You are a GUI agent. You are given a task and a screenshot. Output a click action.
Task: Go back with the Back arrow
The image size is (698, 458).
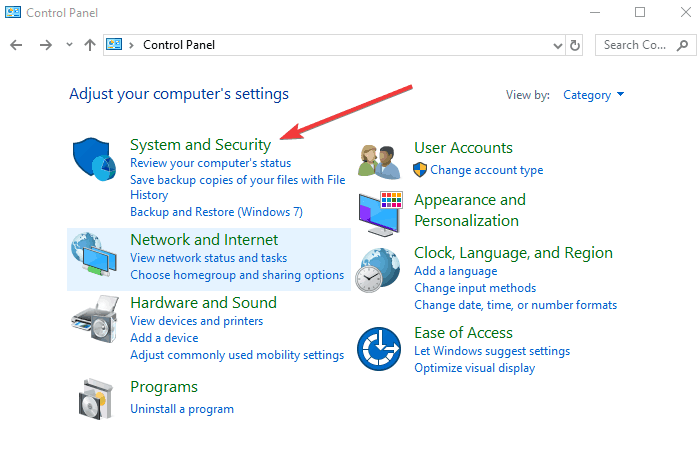tap(16, 45)
